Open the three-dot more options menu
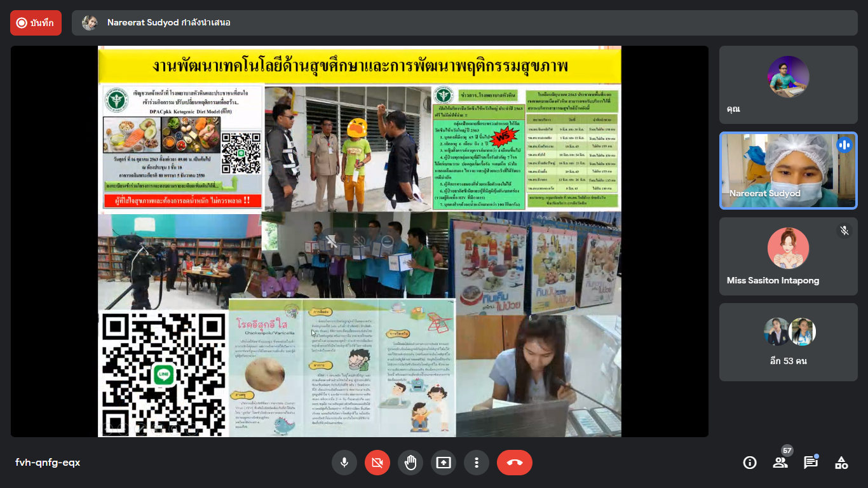The height and width of the screenshot is (488, 868). (477, 463)
